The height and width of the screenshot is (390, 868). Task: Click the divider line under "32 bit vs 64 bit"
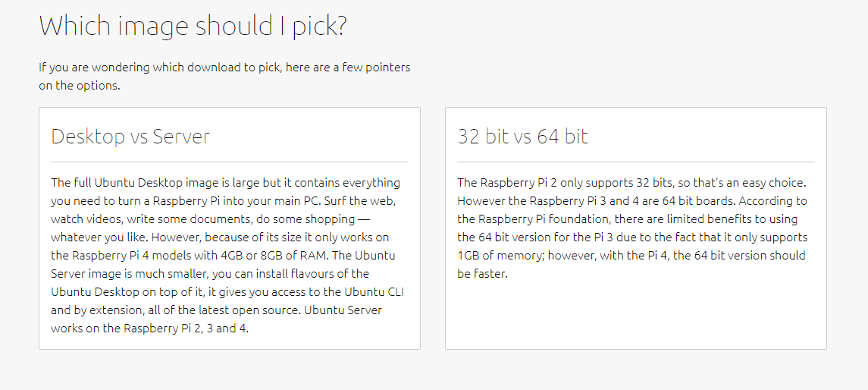[x=636, y=162]
